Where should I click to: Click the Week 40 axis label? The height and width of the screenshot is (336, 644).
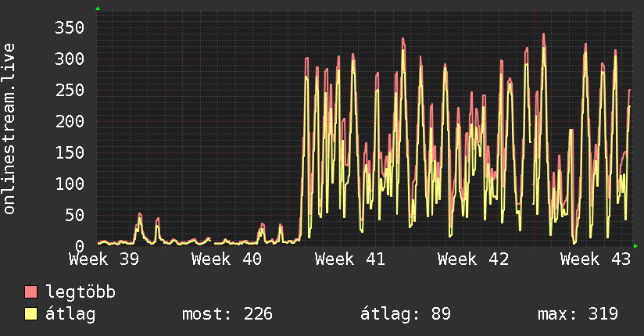[227, 259]
